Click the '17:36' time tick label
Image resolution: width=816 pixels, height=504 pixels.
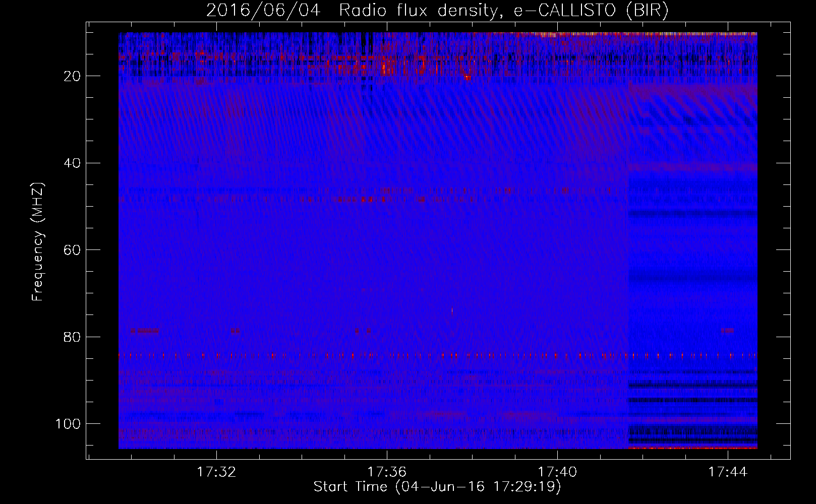(387, 472)
